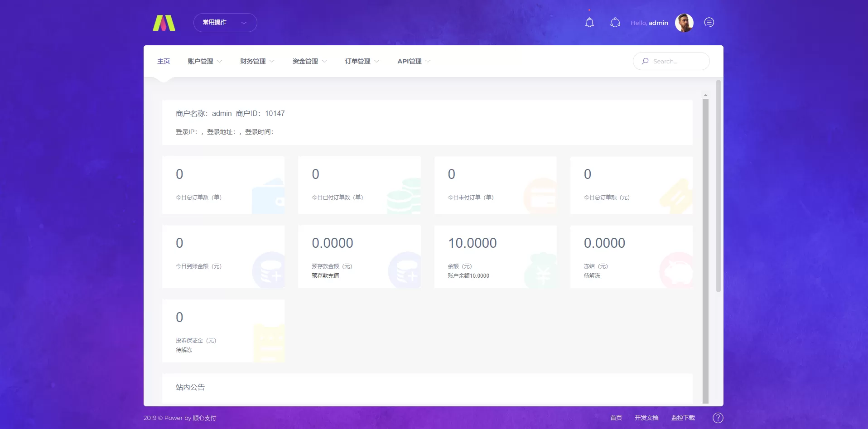
Task: Click the green and yellow logo
Action: [x=164, y=23]
